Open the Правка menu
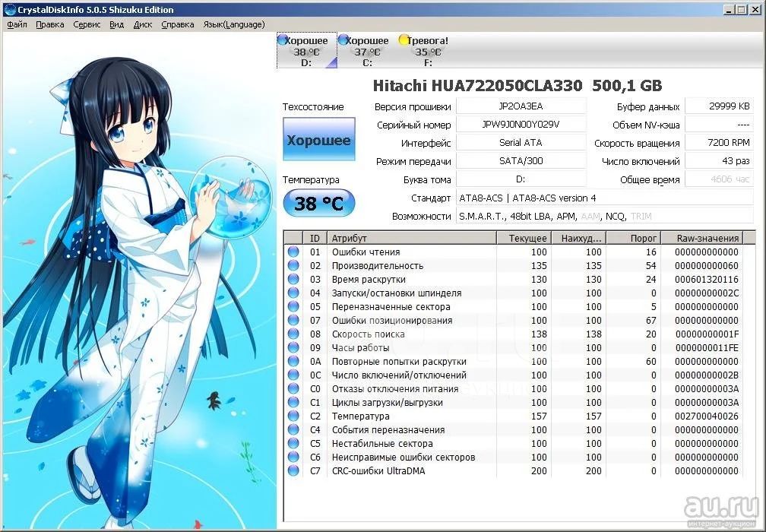766x532 pixels. point(50,24)
